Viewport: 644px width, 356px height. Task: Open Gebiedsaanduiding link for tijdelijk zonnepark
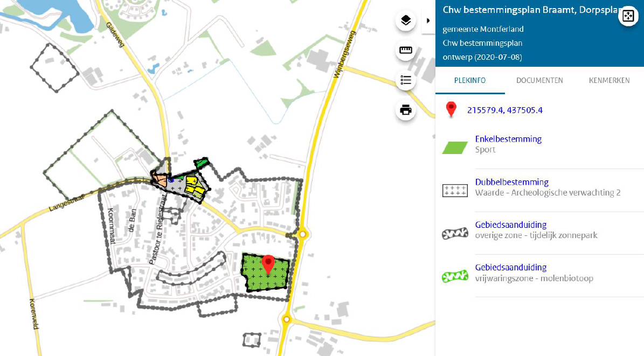[x=511, y=225]
